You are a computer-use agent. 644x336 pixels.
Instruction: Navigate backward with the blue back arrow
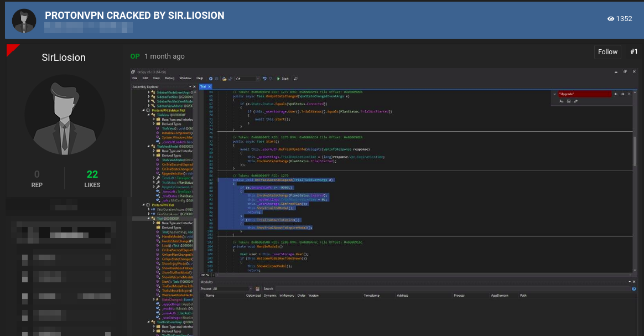point(211,79)
